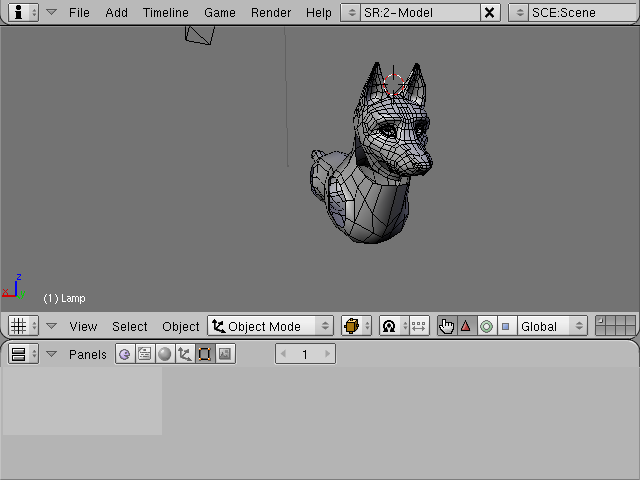
Task: Open the 3D View window type grid icon
Action: [23, 326]
